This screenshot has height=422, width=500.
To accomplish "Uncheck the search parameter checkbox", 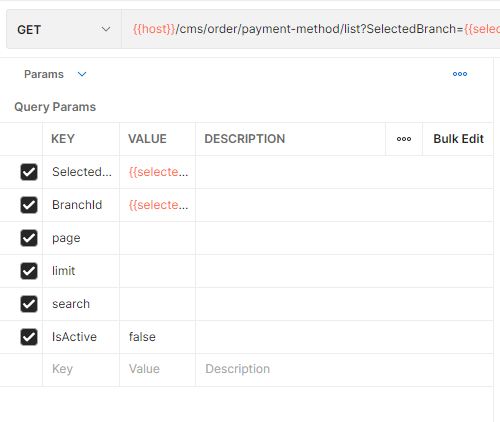I will click(29, 304).
